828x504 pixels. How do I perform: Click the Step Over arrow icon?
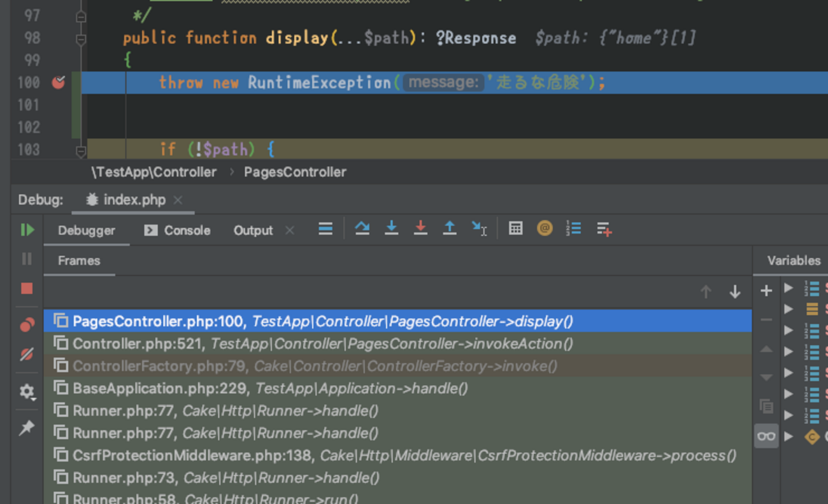click(362, 229)
